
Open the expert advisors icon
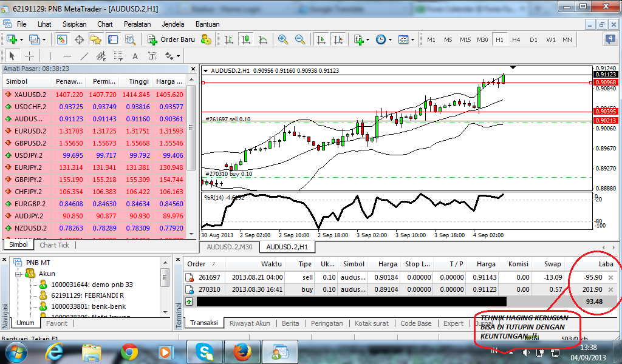coord(206,39)
